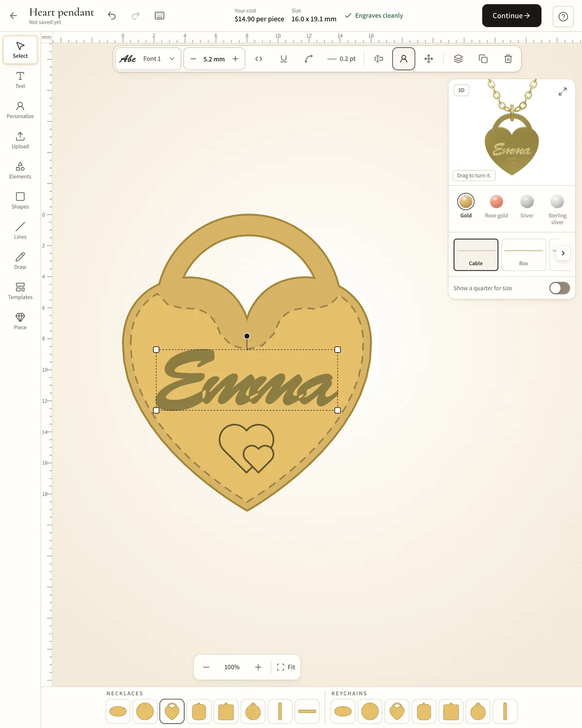Choose the Select tool

(x=20, y=50)
